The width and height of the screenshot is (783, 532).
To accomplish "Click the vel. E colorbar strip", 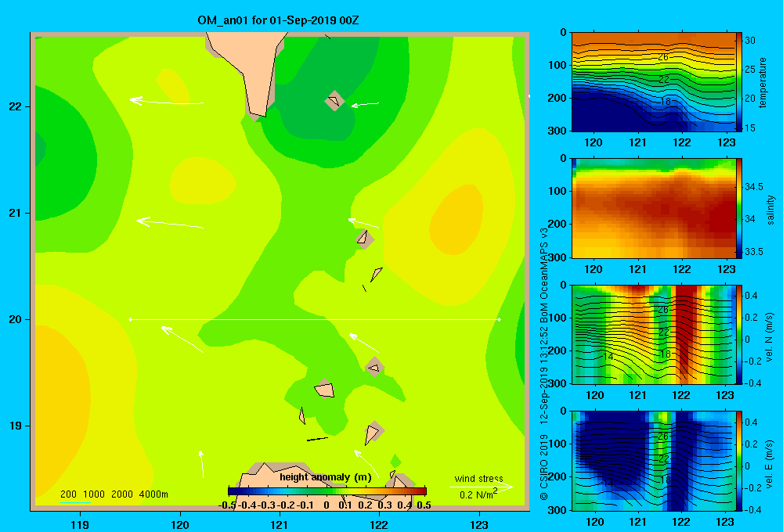I will 739,461.
